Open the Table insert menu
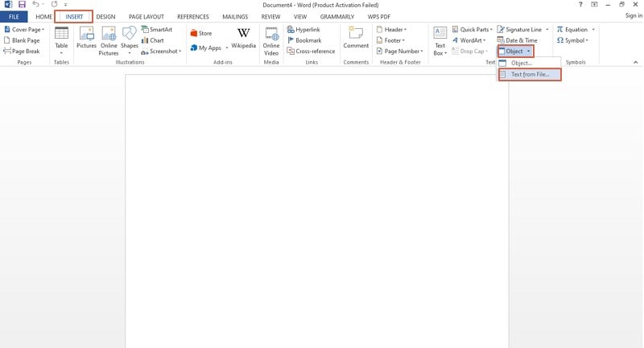Screen dimensions: 644x348 pos(61,40)
